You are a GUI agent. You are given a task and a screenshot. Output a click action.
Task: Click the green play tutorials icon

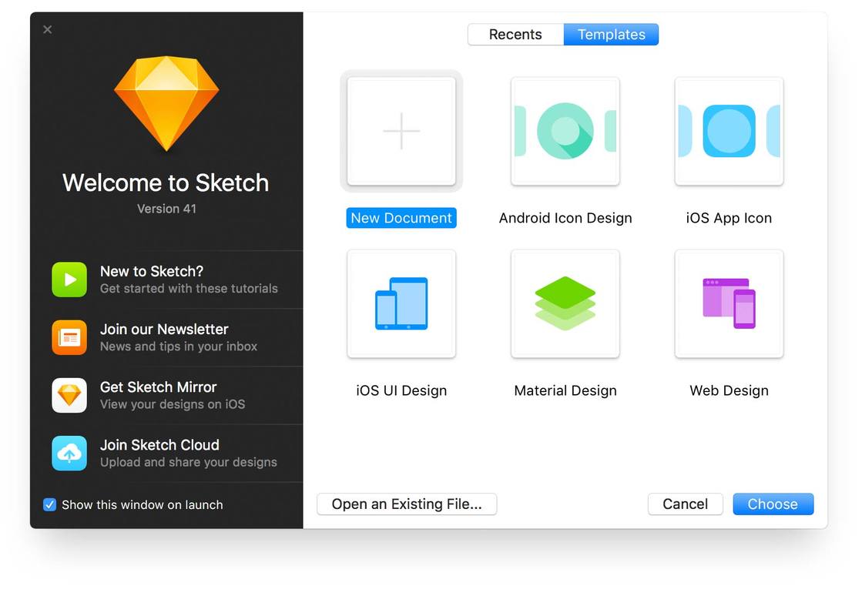coord(69,280)
